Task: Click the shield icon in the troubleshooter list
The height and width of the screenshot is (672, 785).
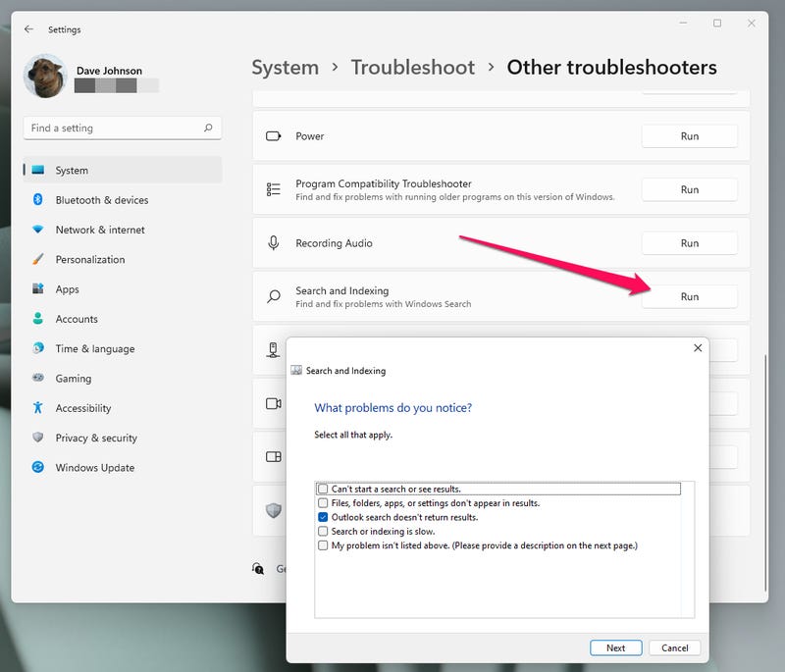Action: (x=274, y=510)
